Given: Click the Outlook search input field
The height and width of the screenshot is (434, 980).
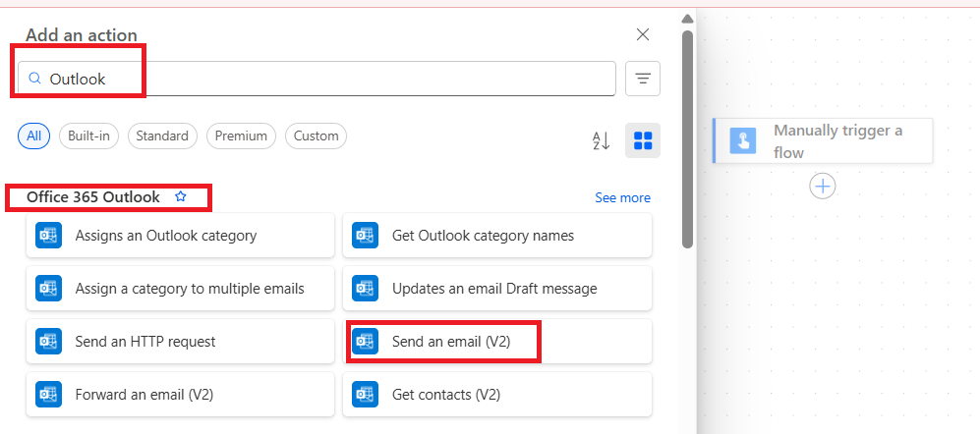Looking at the screenshot, I should [x=324, y=79].
